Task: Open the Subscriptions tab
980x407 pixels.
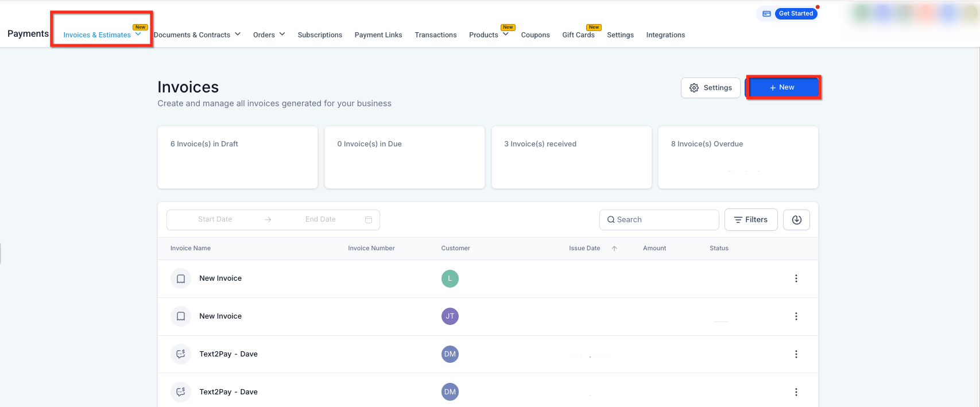Action: tap(320, 35)
